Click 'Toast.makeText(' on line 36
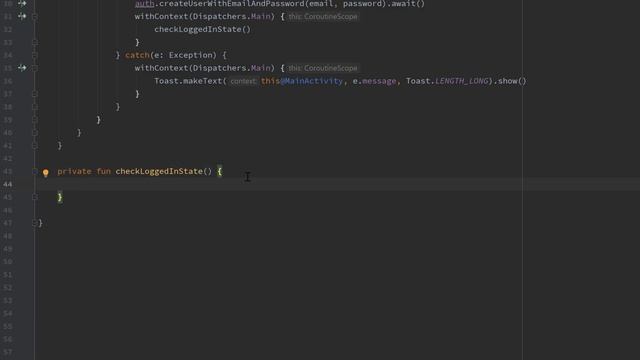 (190, 81)
